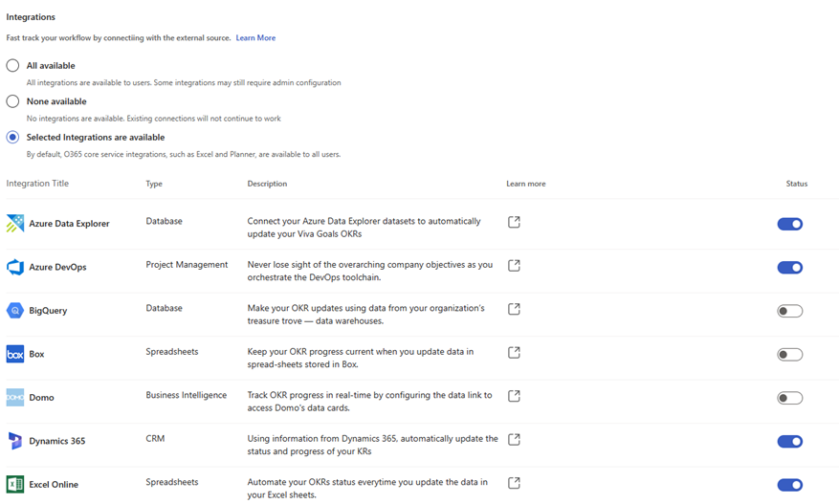
Task: Switch off the Dynamics 365 toggle
Action: [x=790, y=442]
